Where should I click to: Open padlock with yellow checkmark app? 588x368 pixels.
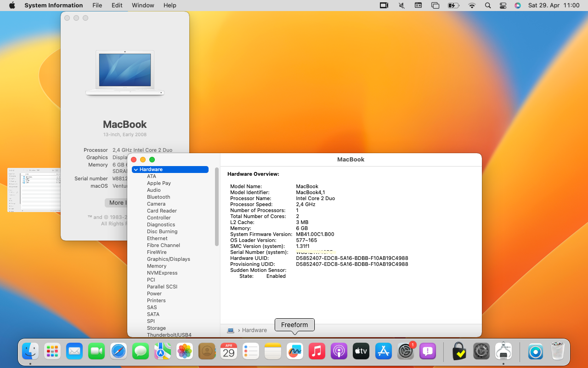pos(459,351)
